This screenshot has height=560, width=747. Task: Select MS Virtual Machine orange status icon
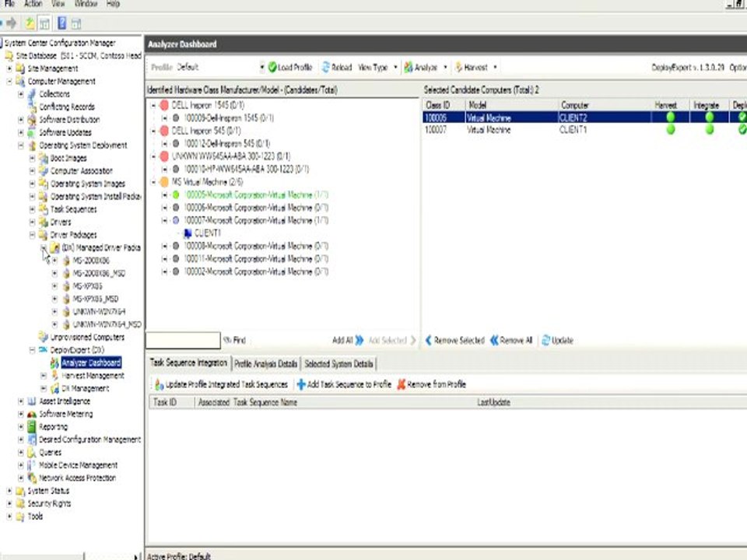point(164,182)
